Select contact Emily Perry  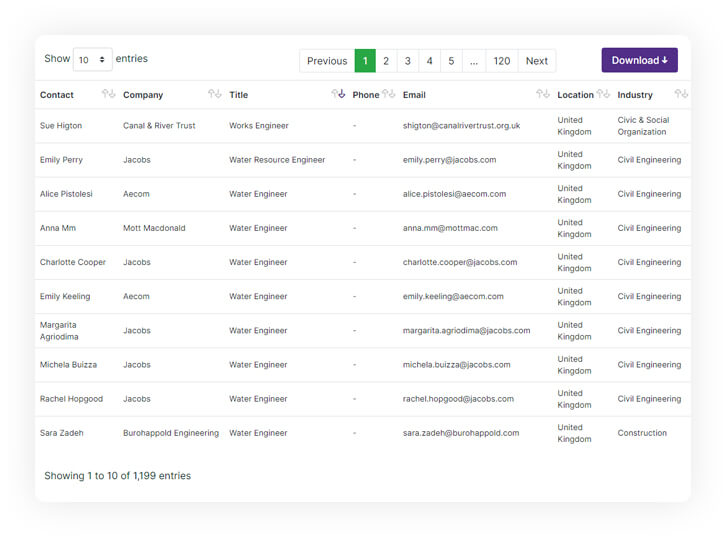point(61,160)
